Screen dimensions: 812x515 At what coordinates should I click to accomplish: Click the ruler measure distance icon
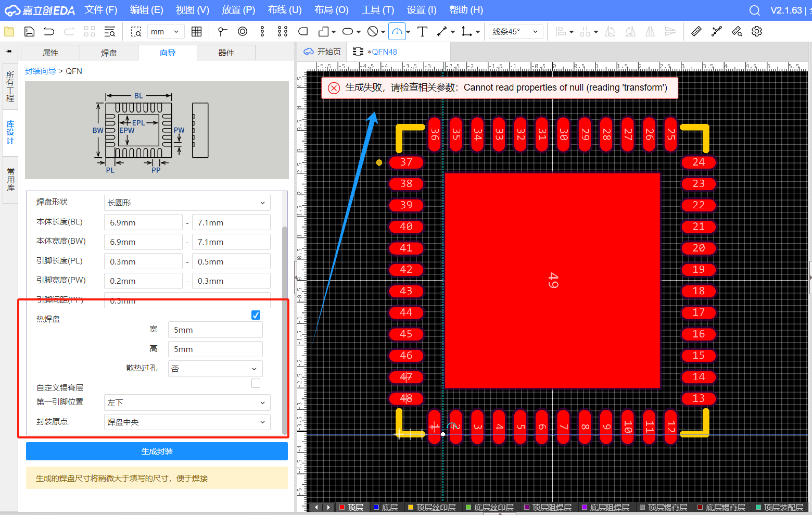click(x=696, y=32)
